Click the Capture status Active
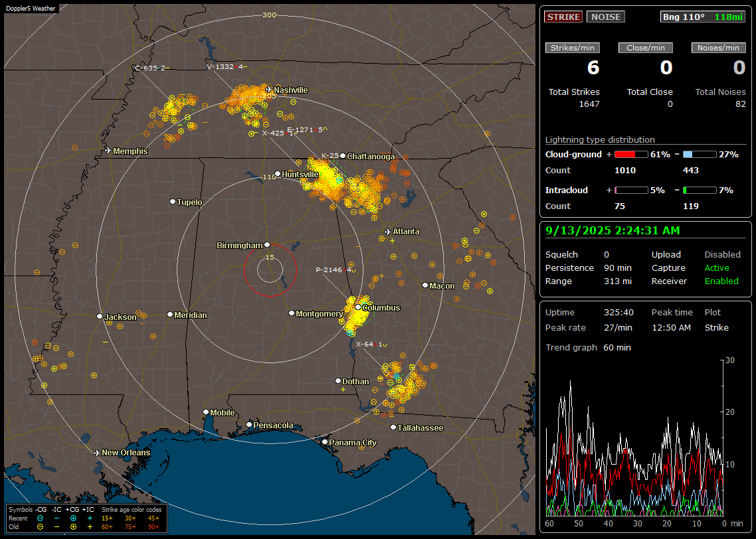Viewport: 756px width, 539px height. [716, 268]
